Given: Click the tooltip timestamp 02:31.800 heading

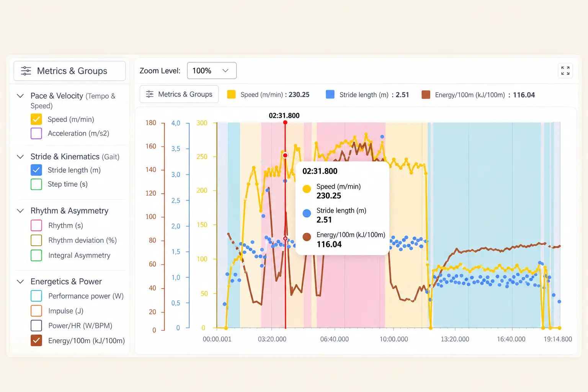Looking at the screenshot, I should click(x=320, y=171).
